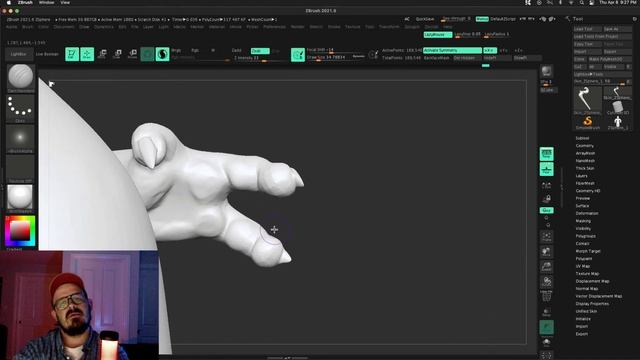The width and height of the screenshot is (640, 360).
Task: Expand the Subtool subpalette
Action: click(582, 138)
